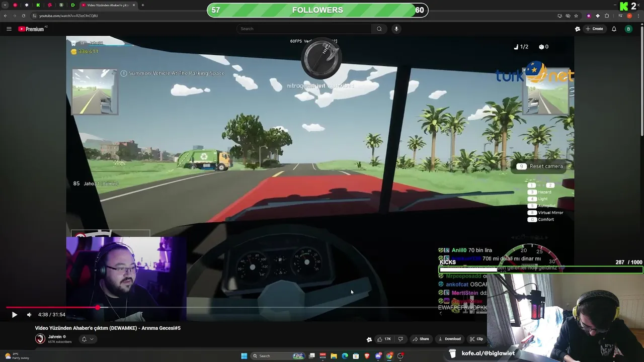Play the paused video
The image size is (644, 362).
(x=14, y=315)
